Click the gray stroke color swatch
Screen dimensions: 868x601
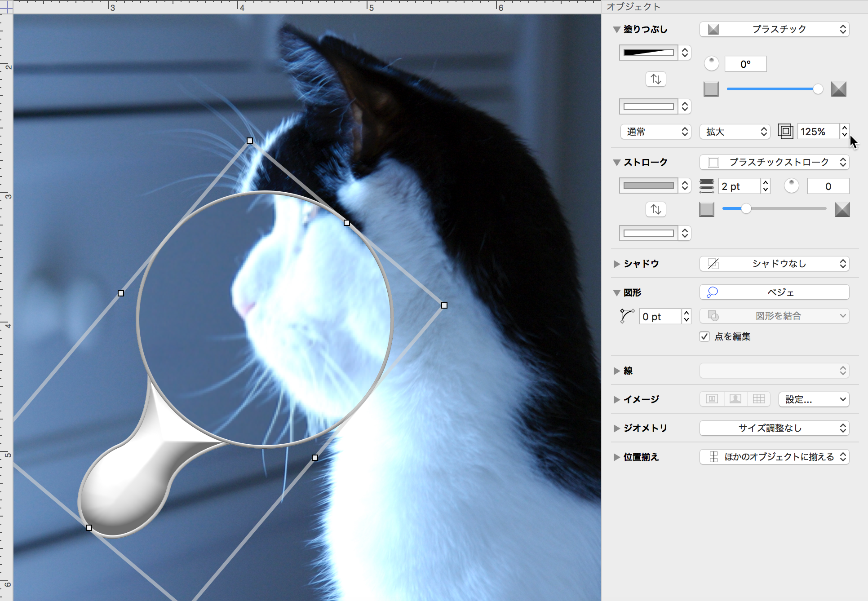click(x=649, y=186)
